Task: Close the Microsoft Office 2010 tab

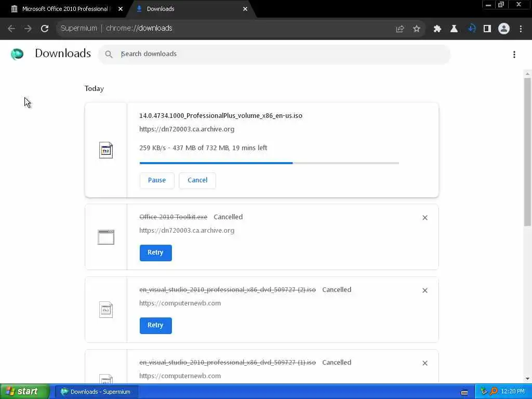Action: [121, 9]
